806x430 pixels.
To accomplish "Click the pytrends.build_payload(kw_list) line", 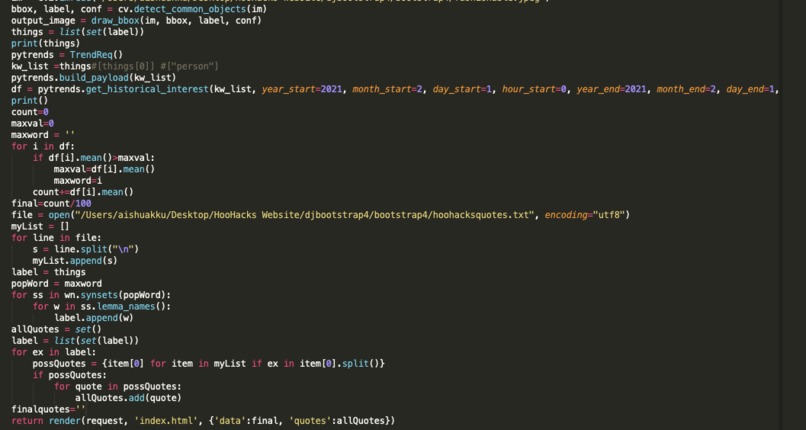I will click(x=94, y=78).
